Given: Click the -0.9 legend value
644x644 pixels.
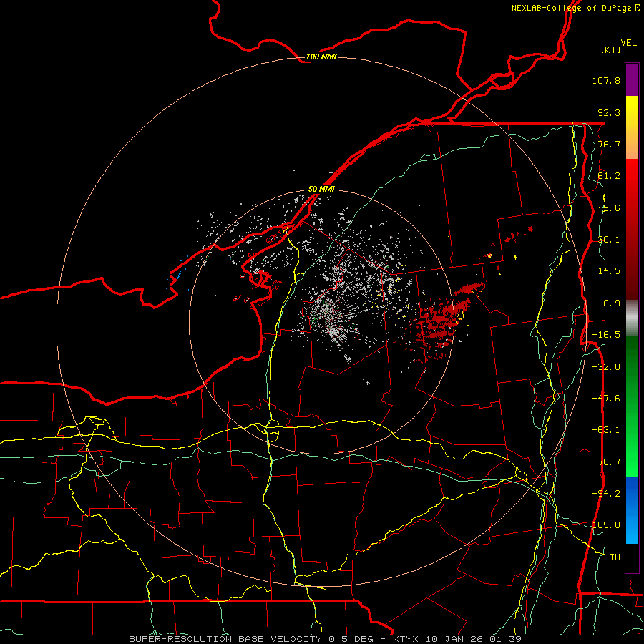Looking at the screenshot, I should click(609, 303).
